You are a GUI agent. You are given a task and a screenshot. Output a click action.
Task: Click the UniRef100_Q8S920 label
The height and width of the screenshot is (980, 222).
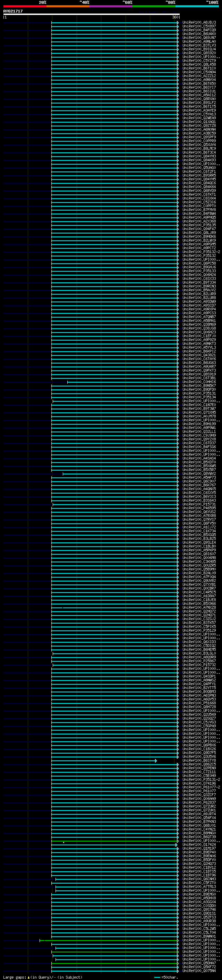point(199,53)
